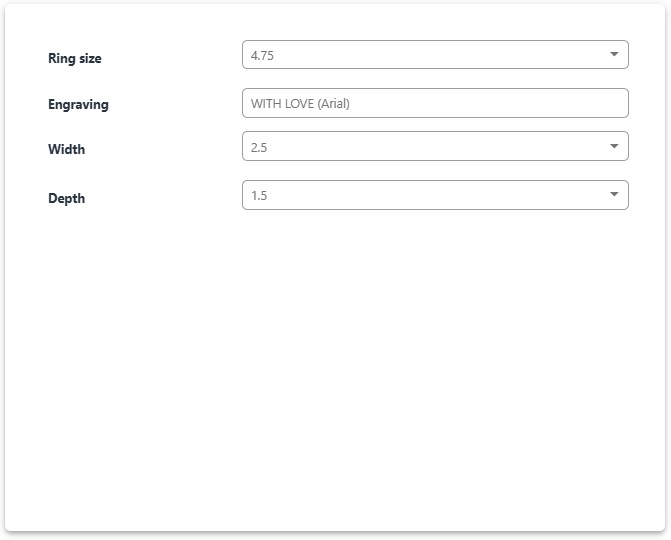Select the 1.5 depth value

pos(259,196)
